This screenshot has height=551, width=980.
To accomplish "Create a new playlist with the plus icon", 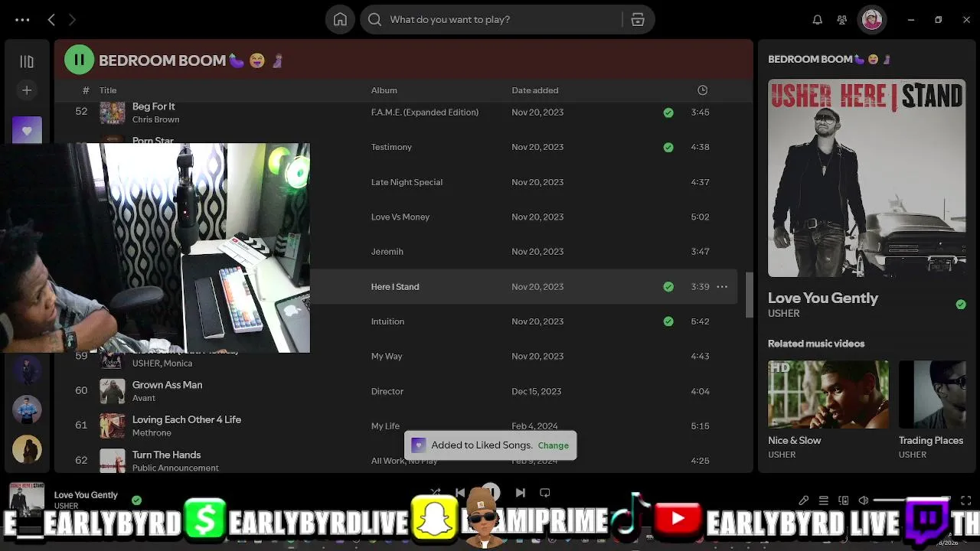I will coord(27,90).
